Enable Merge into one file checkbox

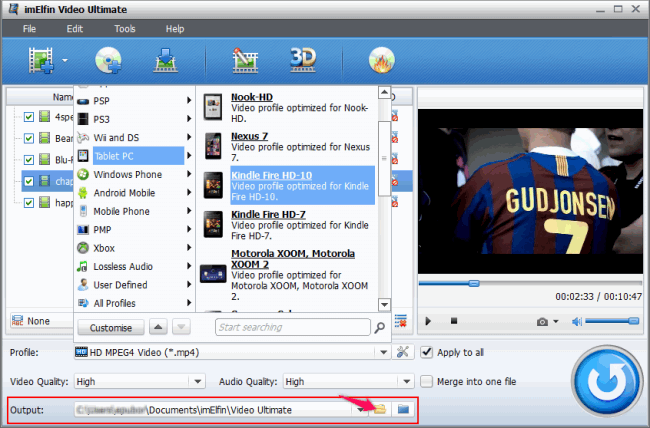[427, 382]
